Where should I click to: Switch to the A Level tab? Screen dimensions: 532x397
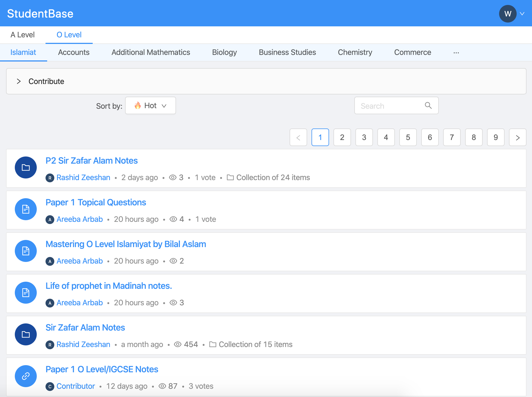pos(22,35)
